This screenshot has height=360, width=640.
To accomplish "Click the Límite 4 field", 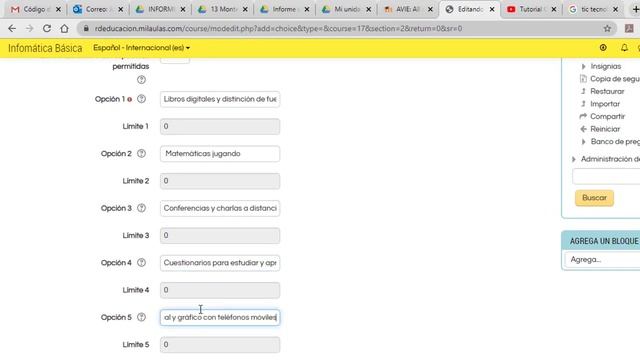I will click(220, 290).
